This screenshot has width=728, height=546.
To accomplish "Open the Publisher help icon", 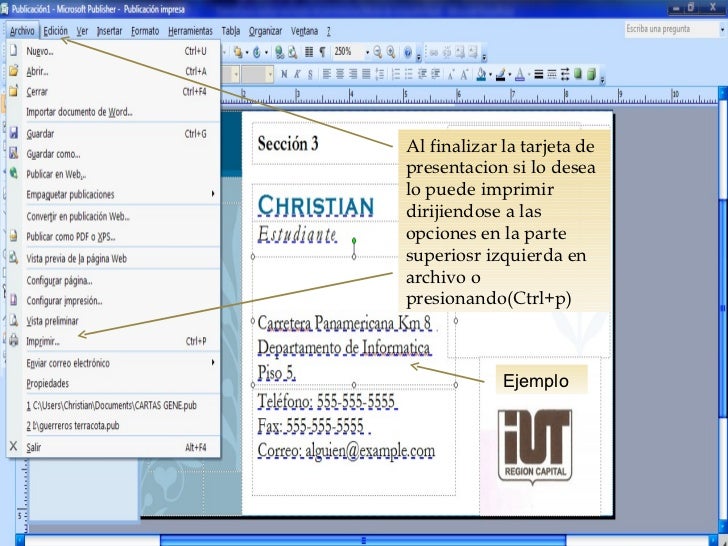I will point(408,52).
